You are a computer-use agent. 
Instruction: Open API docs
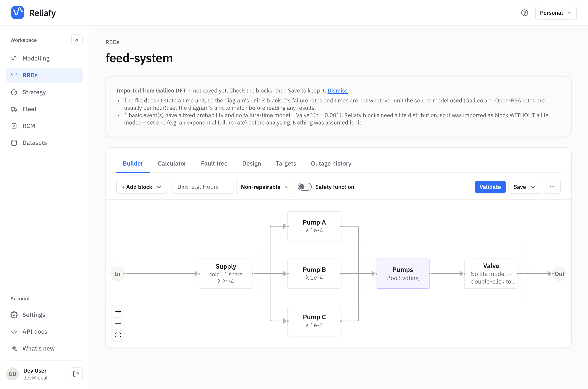tap(44, 332)
